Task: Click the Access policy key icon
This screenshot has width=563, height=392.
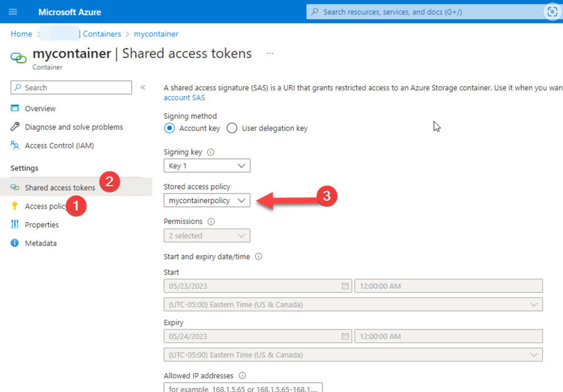Action: pyautogui.click(x=15, y=206)
